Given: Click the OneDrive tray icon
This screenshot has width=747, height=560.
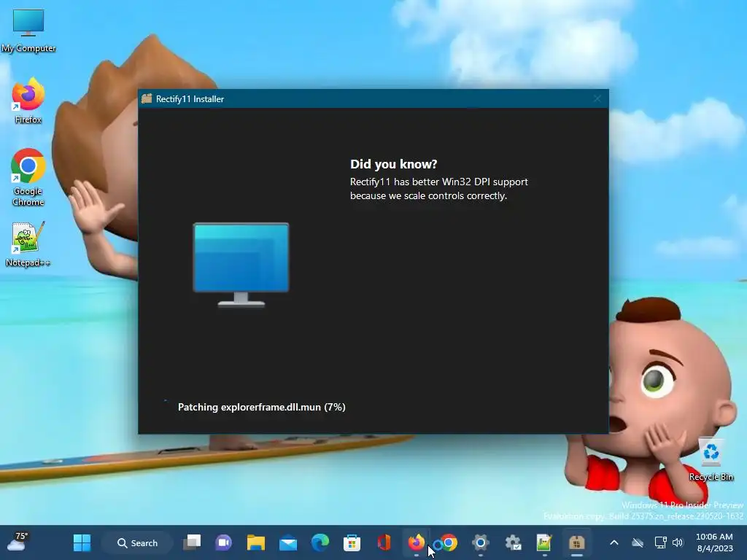Looking at the screenshot, I should (x=638, y=542).
